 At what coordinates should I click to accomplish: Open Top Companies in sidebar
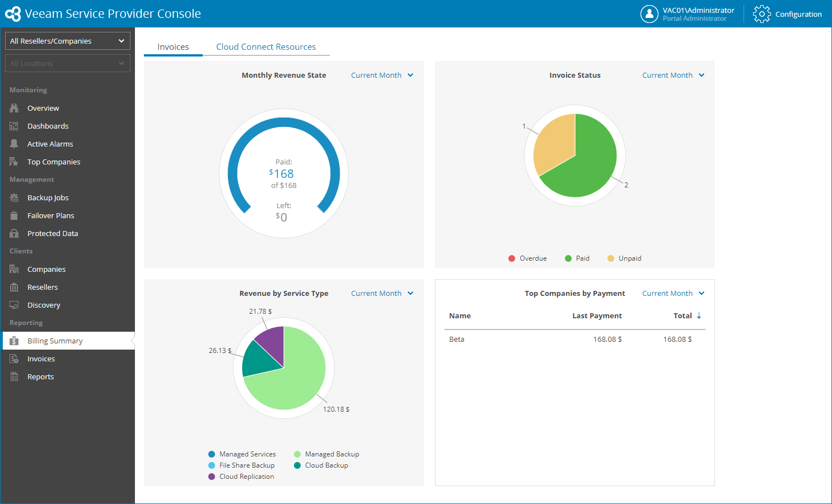coord(68,162)
